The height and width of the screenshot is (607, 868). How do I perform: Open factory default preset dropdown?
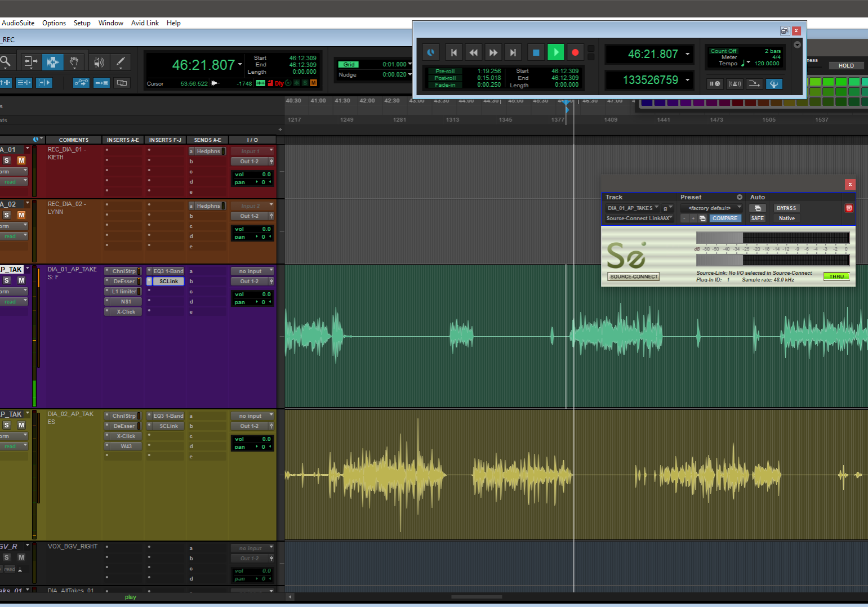point(712,208)
